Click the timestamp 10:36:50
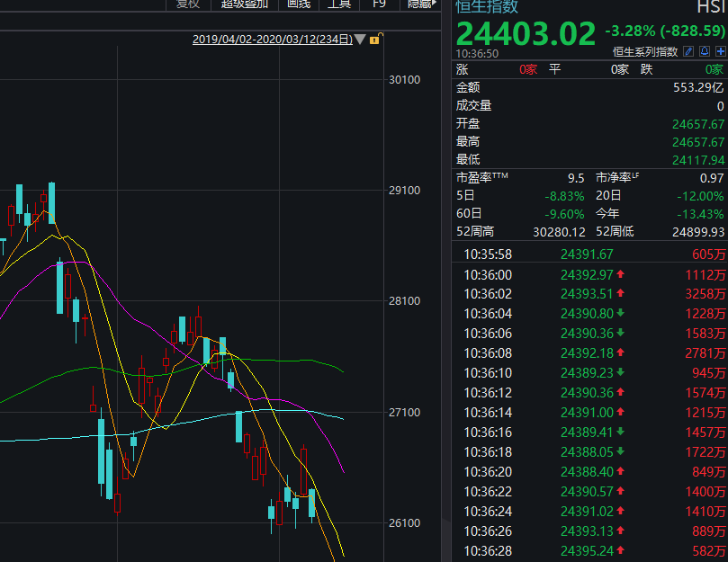 pyautogui.click(x=477, y=53)
